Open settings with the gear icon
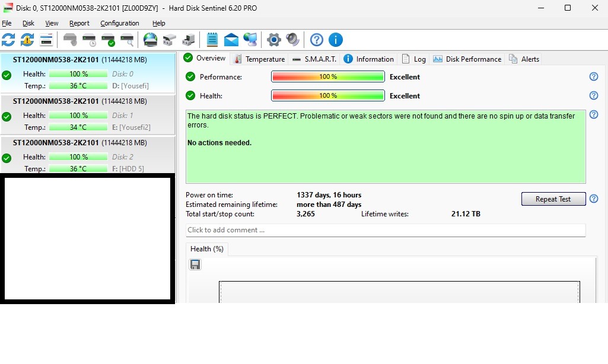This screenshot has height=364, width=608. click(x=273, y=40)
